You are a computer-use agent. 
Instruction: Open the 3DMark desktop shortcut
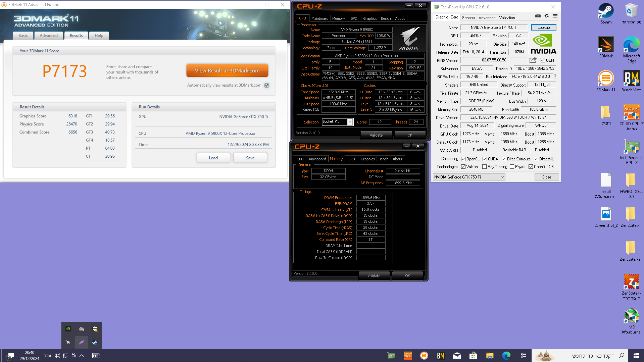coord(606,47)
